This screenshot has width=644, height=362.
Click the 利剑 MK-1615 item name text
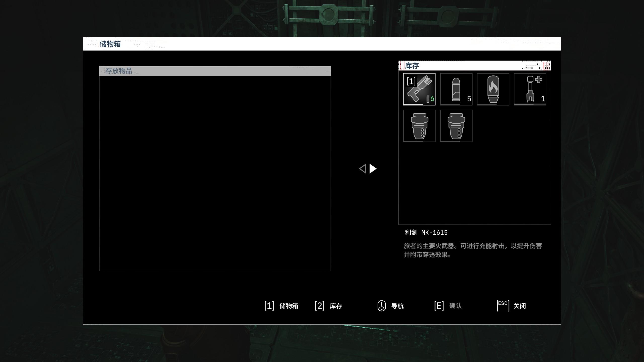426,233
